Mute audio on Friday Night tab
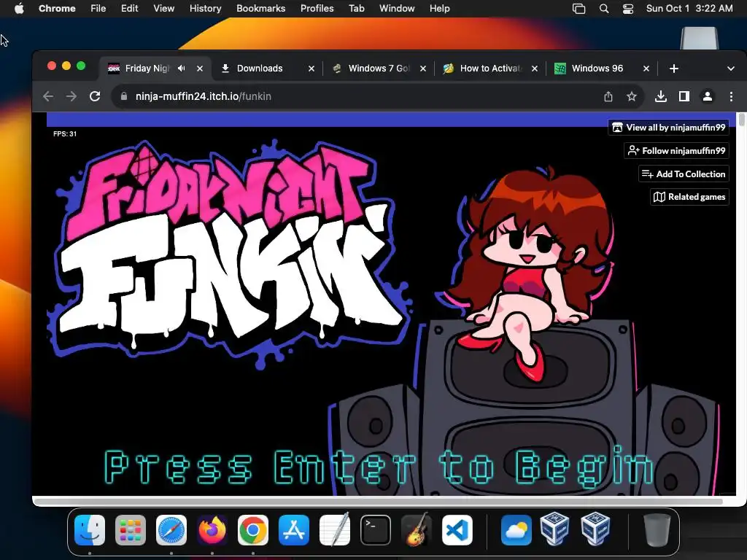The height and width of the screenshot is (560, 747). point(181,69)
